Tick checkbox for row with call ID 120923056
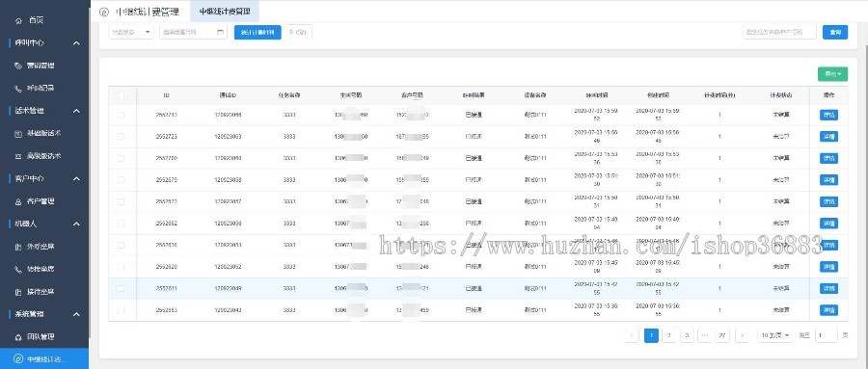Image resolution: width=868 pixels, height=369 pixels. (121, 223)
